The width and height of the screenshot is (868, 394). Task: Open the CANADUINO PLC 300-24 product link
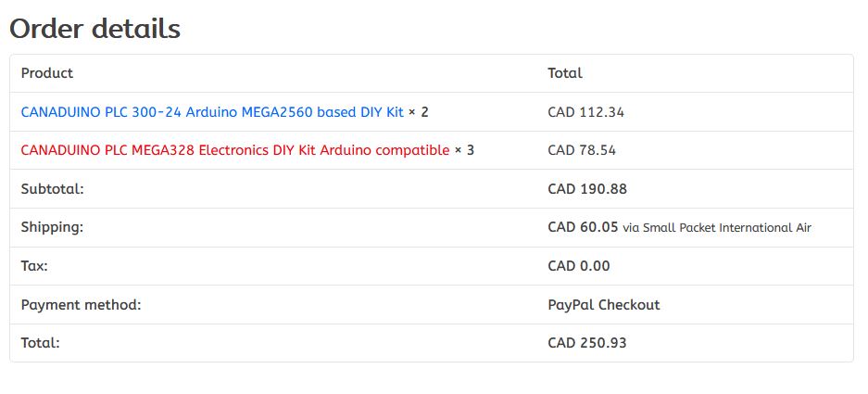click(212, 112)
